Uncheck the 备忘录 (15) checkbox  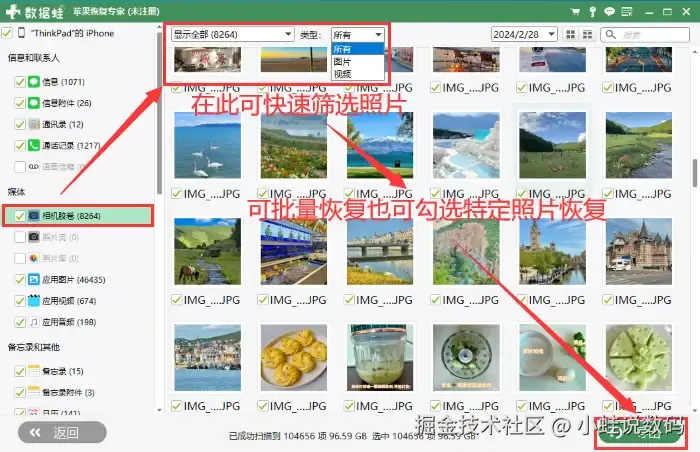point(20,371)
